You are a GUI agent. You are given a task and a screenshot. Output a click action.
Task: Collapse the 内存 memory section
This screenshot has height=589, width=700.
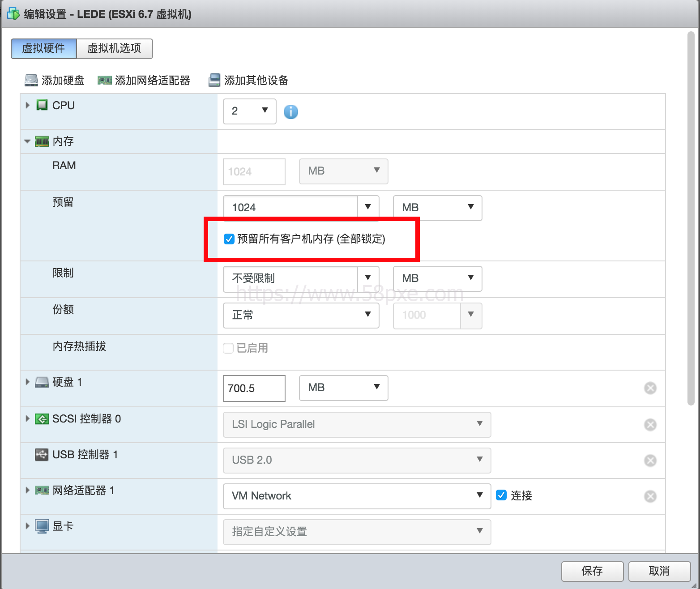point(27,141)
